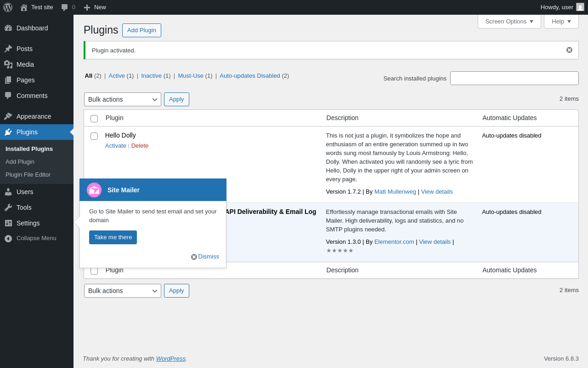Open the Dashboard menu item
This screenshot has width=588, height=368.
point(37,28)
